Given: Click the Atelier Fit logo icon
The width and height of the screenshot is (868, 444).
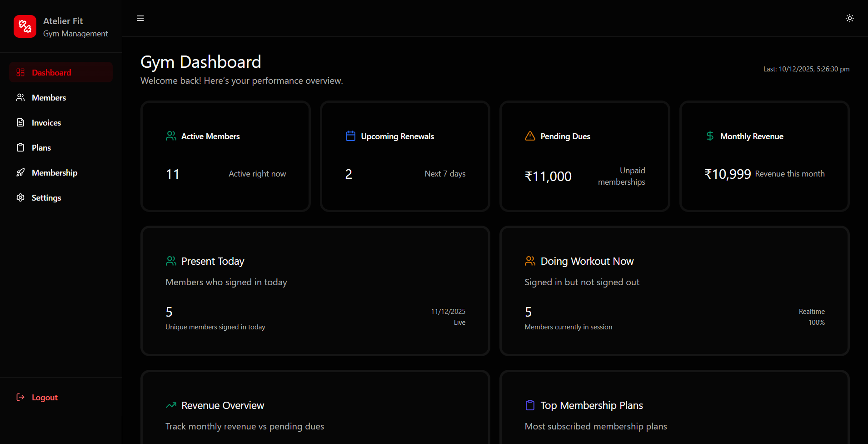Looking at the screenshot, I should (25, 26).
